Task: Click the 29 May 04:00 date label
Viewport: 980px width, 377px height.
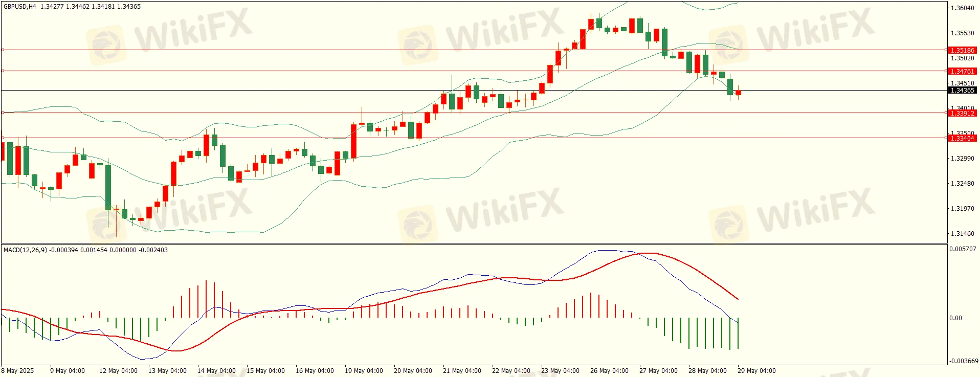Action: [756, 371]
